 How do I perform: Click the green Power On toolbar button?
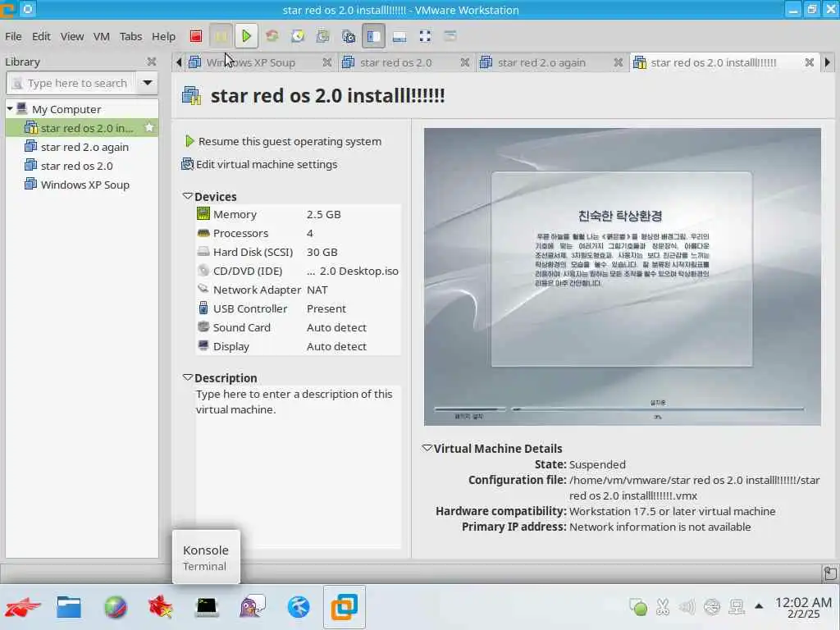pyautogui.click(x=246, y=36)
